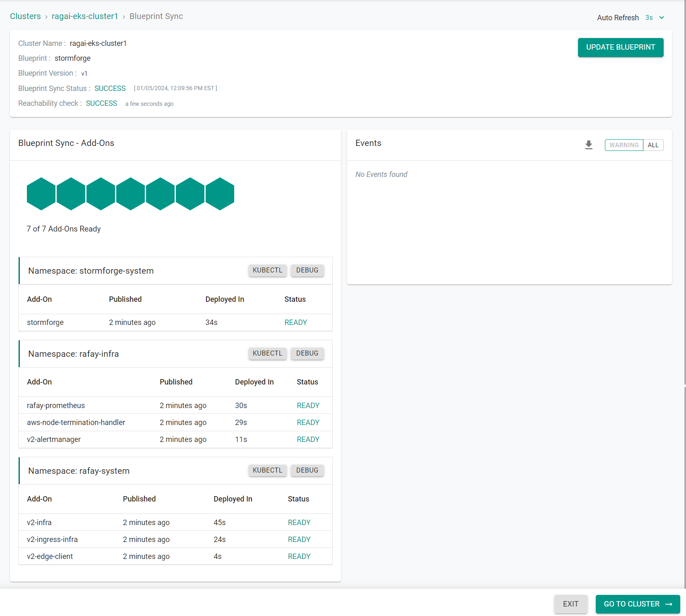Screen dimensions: 686x616
Task: Click the 11s deployed time for v2-alertmanager
Action: coord(241,439)
